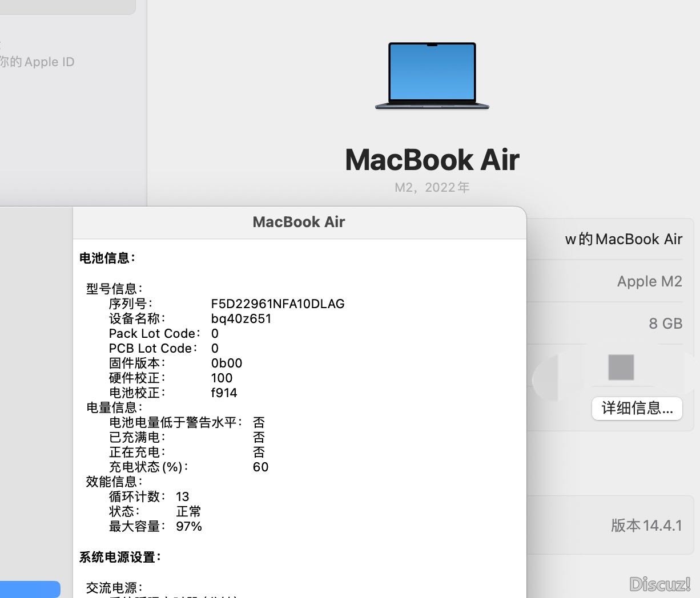This screenshot has width=700, height=598.
Task: Click the MacBook Air laptop illustration
Action: click(432, 76)
